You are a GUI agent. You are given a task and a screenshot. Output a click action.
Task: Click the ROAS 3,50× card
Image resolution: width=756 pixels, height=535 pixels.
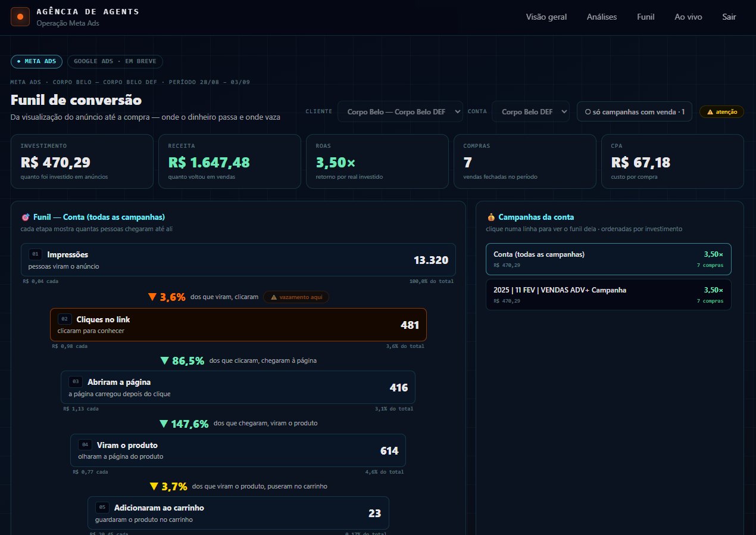click(x=377, y=161)
